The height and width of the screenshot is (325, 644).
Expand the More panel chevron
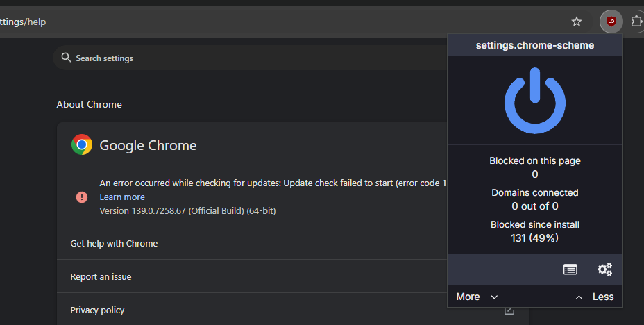494,297
